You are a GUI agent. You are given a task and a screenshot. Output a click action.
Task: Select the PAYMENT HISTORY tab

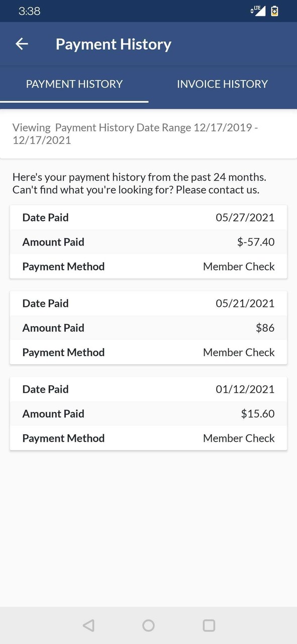coord(74,84)
